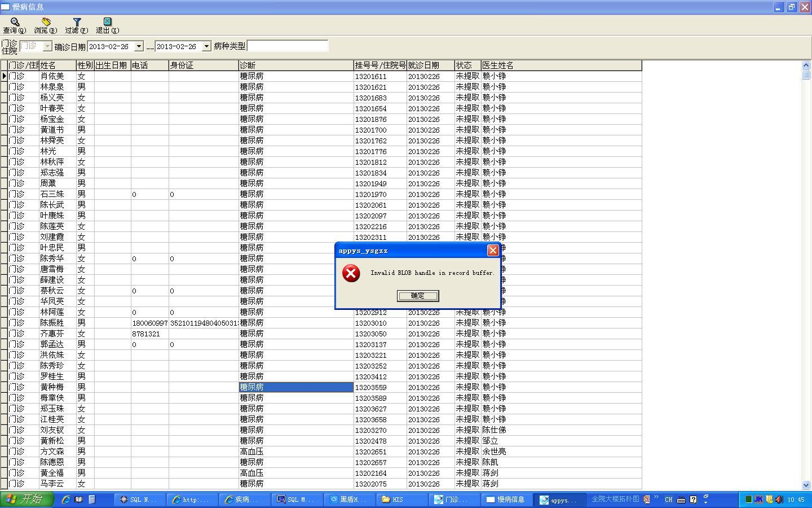Click the language bar help icon
This screenshot has height=508, width=812.
pos(693,500)
